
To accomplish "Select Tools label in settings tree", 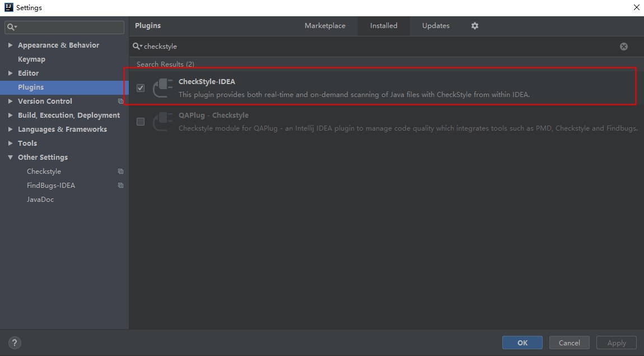I will tap(27, 144).
